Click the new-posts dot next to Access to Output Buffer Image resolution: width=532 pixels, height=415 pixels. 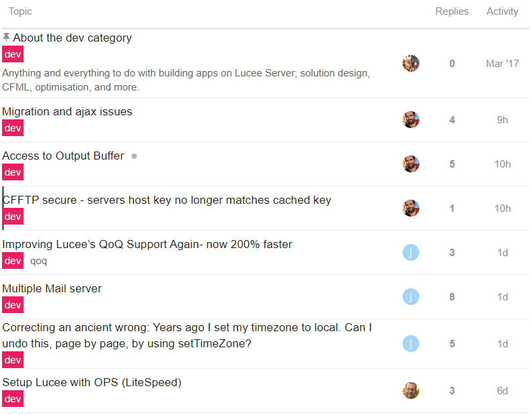pos(134,156)
